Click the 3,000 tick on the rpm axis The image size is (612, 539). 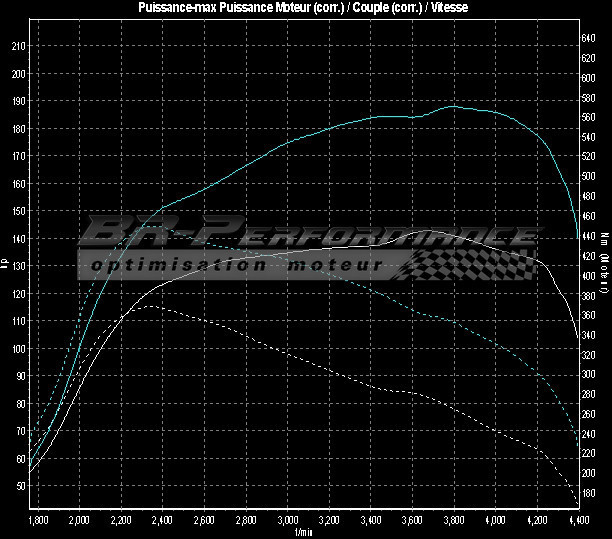pyautogui.click(x=287, y=521)
